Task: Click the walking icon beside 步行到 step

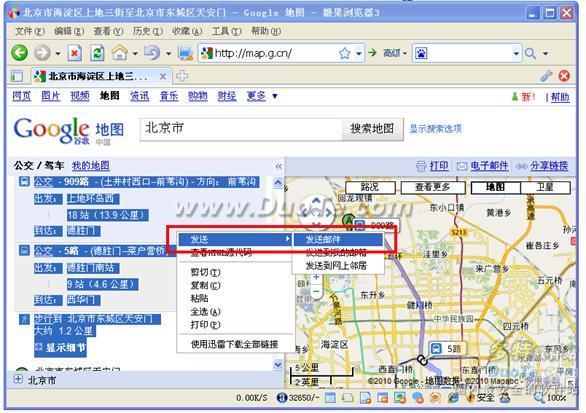Action: click(24, 319)
